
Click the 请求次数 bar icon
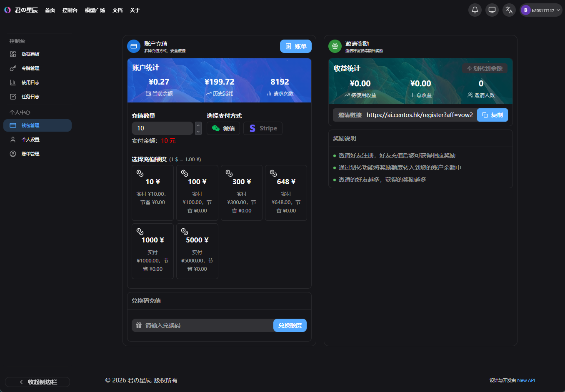point(269,94)
